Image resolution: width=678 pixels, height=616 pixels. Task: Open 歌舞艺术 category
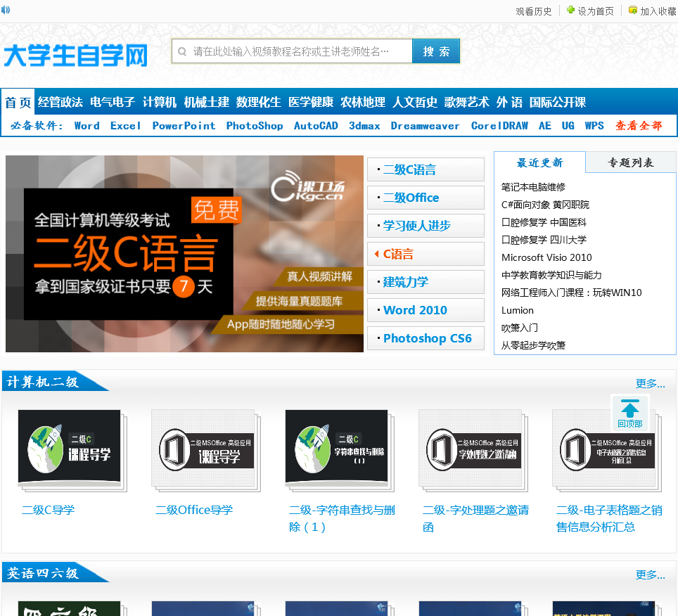click(466, 102)
